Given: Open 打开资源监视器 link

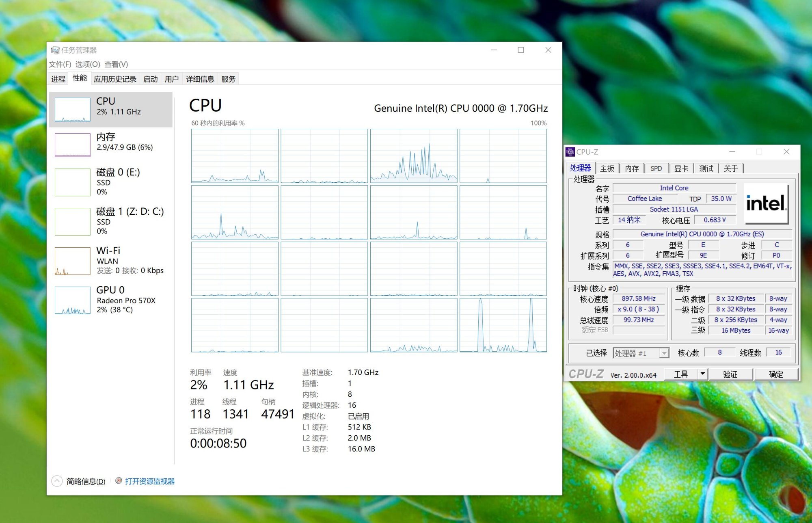Looking at the screenshot, I should [x=150, y=481].
